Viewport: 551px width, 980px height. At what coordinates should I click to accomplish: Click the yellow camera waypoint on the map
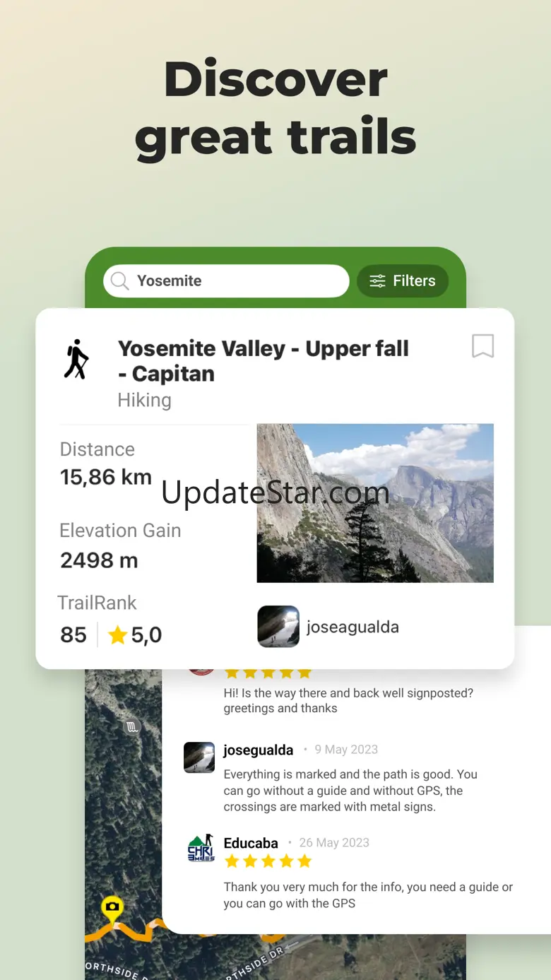(x=111, y=908)
